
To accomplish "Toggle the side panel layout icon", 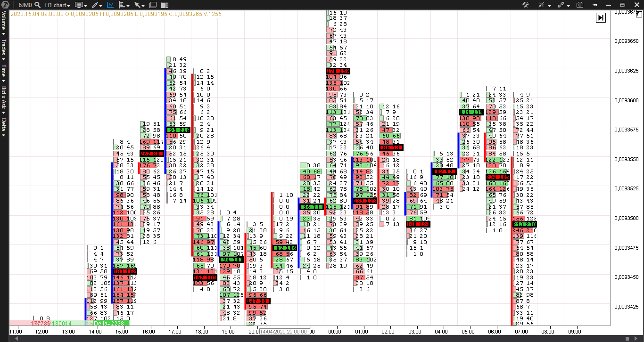I will (165, 5).
